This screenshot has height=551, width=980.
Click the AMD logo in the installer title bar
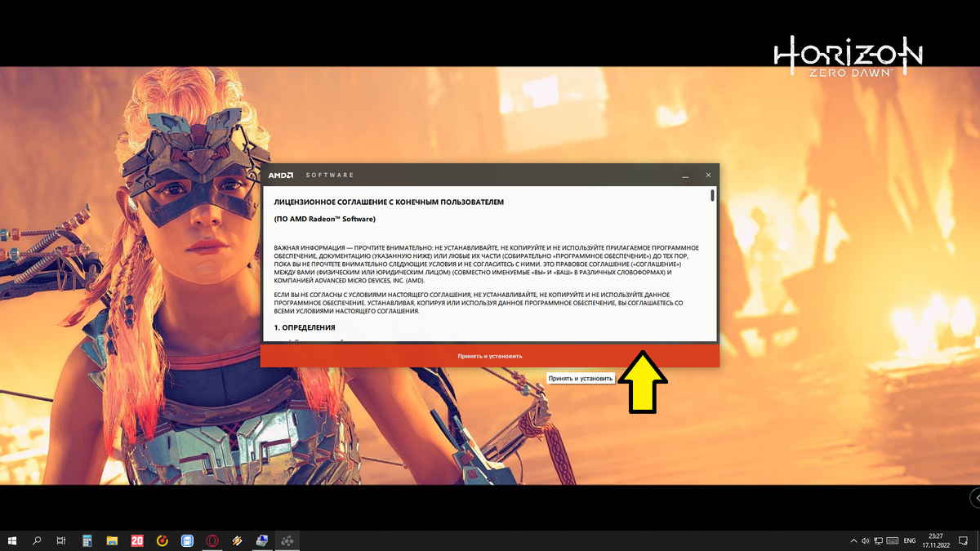tap(282, 176)
